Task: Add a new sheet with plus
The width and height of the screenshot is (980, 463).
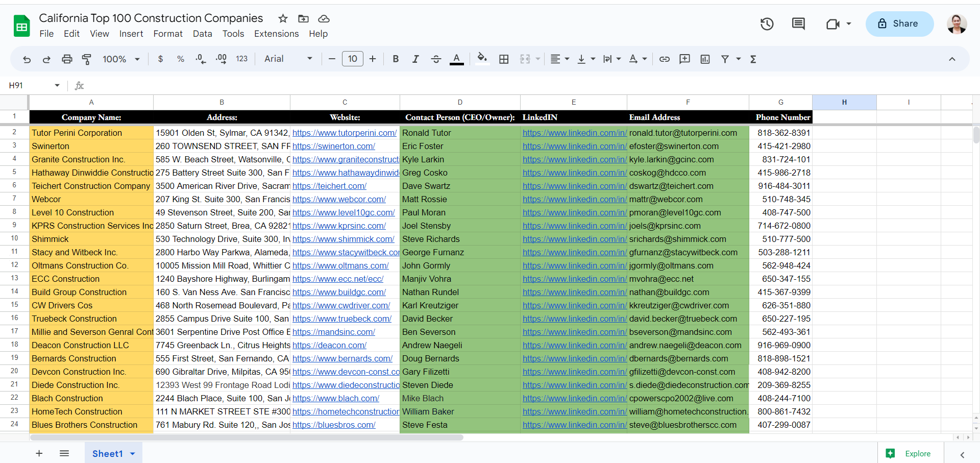Action: click(x=39, y=453)
